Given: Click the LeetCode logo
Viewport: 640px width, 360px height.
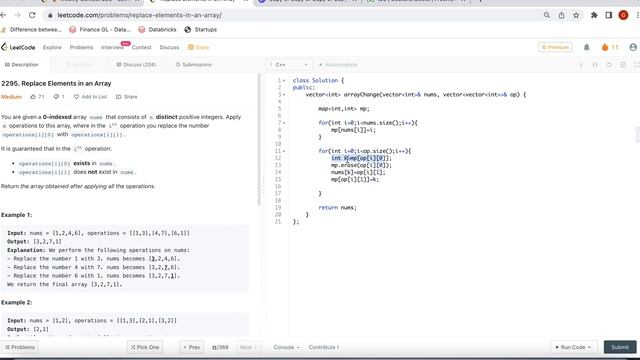Looking at the screenshot, I should pos(18,47).
